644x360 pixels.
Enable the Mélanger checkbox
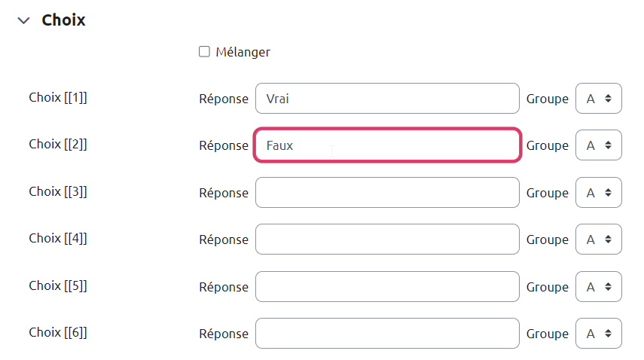click(x=204, y=52)
